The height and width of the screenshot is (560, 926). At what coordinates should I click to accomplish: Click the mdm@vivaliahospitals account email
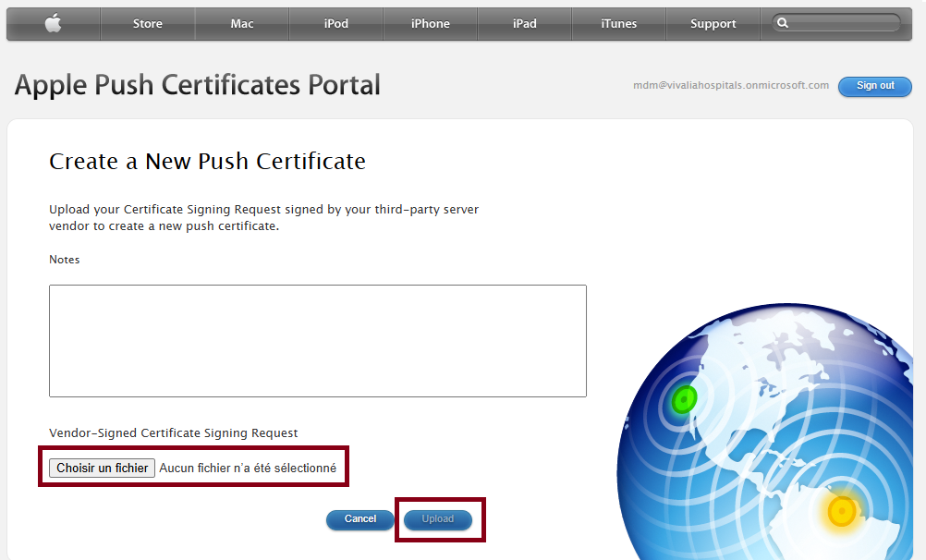(x=731, y=85)
